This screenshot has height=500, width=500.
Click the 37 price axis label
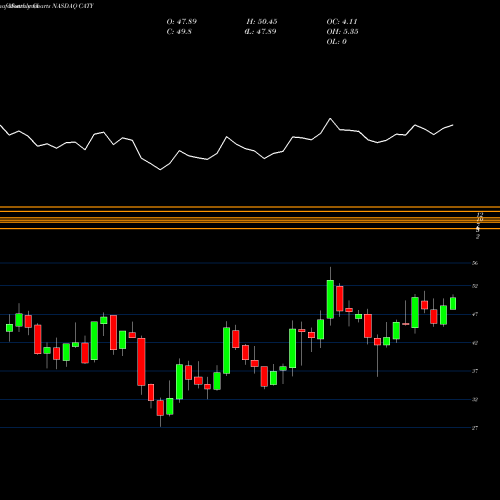pyautogui.click(x=475, y=371)
